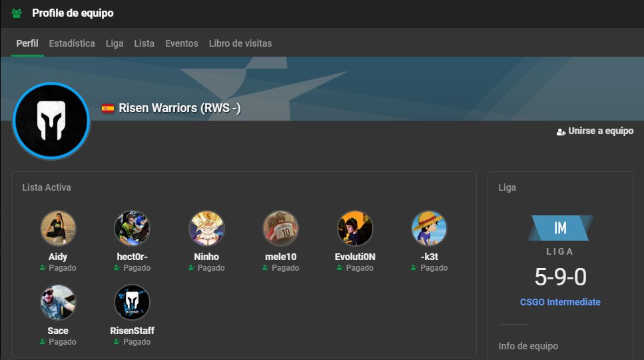
Task: Open the Liga tab
Action: point(115,43)
